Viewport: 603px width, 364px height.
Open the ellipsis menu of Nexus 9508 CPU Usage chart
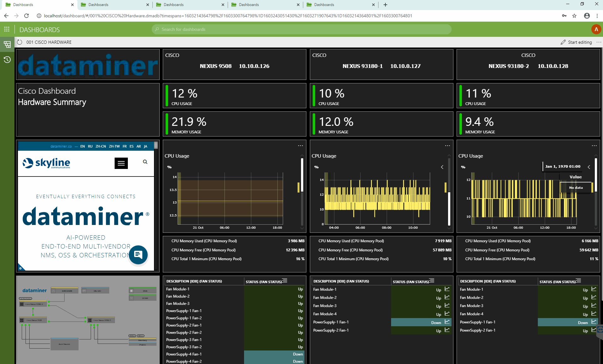tap(300, 146)
